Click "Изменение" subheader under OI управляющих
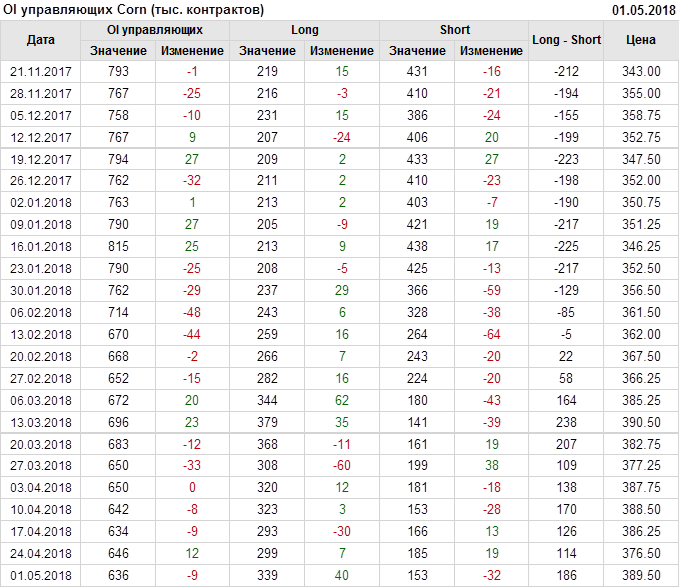The image size is (680, 588). (192, 51)
